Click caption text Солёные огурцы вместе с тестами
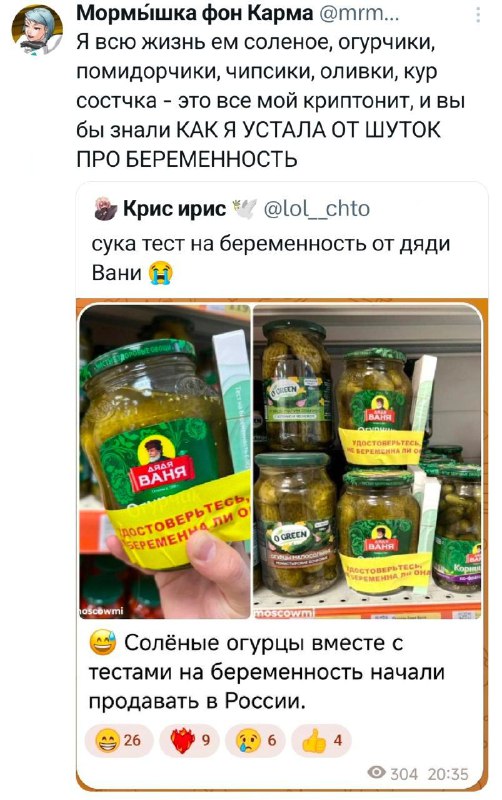The height and width of the screenshot is (800, 502). click(x=266, y=672)
